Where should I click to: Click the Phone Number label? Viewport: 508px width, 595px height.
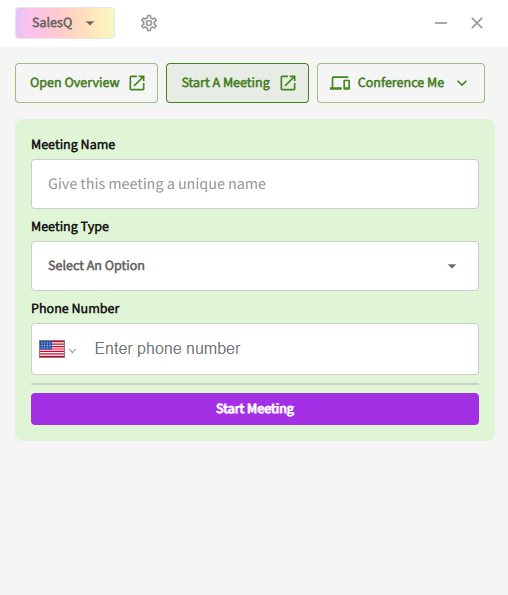click(x=75, y=309)
